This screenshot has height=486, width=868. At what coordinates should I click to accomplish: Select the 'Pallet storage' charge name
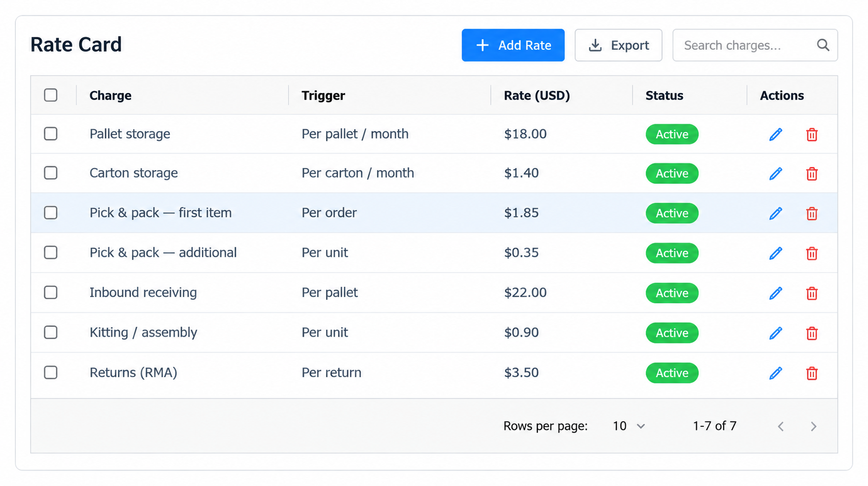[x=130, y=134]
